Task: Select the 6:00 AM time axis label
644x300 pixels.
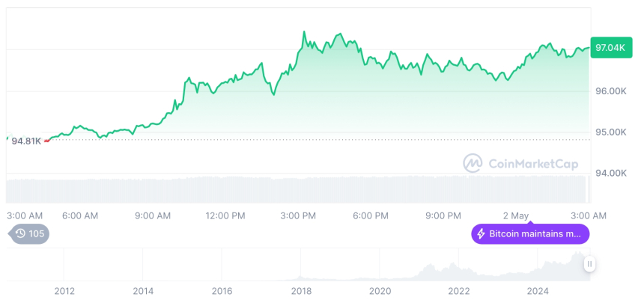Action: tap(80, 215)
